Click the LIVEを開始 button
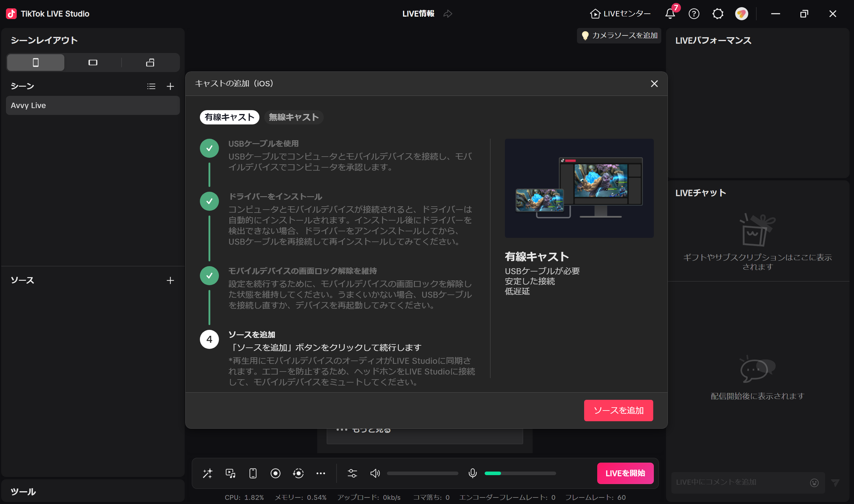Screen dimensions: 854x504 pyautogui.click(x=625, y=473)
